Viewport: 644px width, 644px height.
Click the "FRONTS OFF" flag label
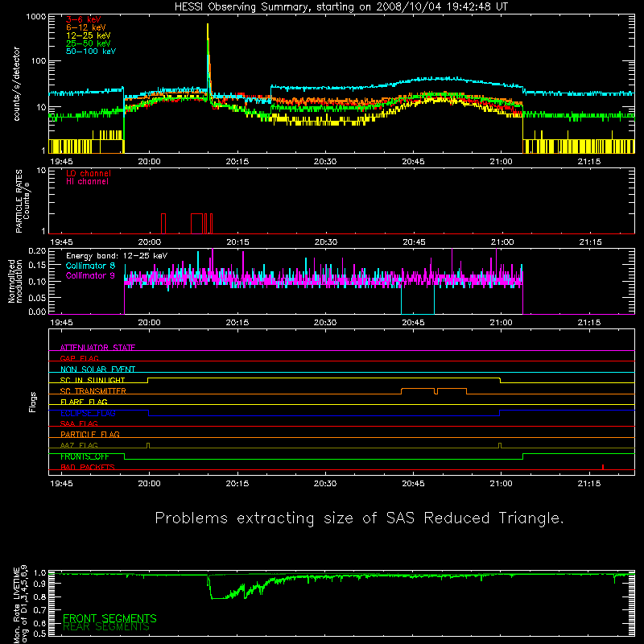click(85, 456)
